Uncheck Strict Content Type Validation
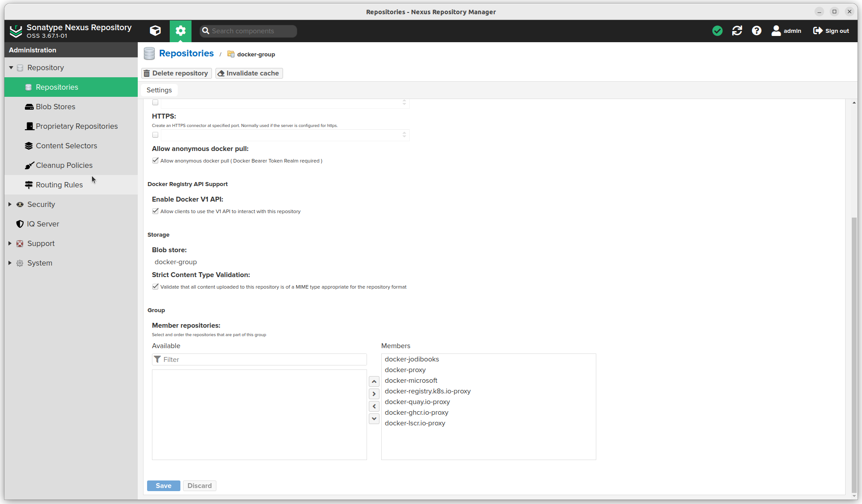This screenshot has width=862, height=504. [155, 287]
